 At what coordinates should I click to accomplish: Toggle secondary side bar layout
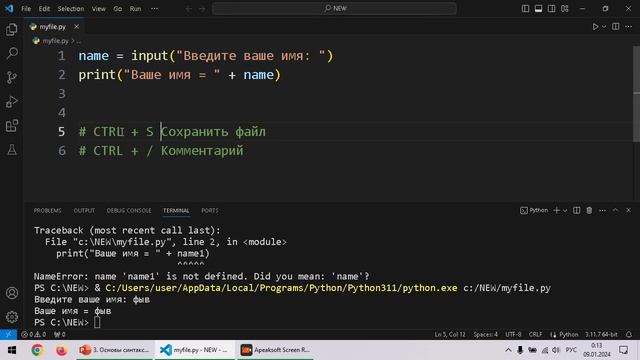pyautogui.click(x=551, y=8)
